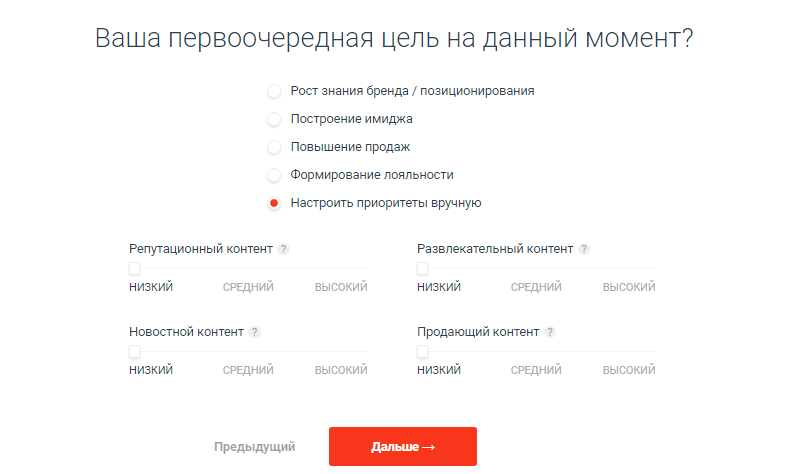This screenshot has width=786, height=474.
Task: Click help icon next to Репутационный контент
Action: pos(284,249)
